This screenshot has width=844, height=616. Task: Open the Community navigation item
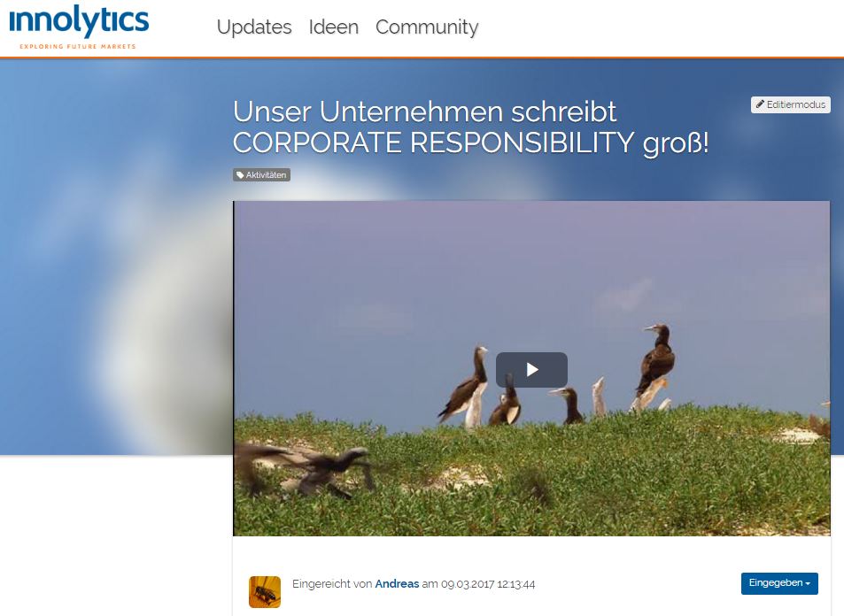tap(427, 27)
